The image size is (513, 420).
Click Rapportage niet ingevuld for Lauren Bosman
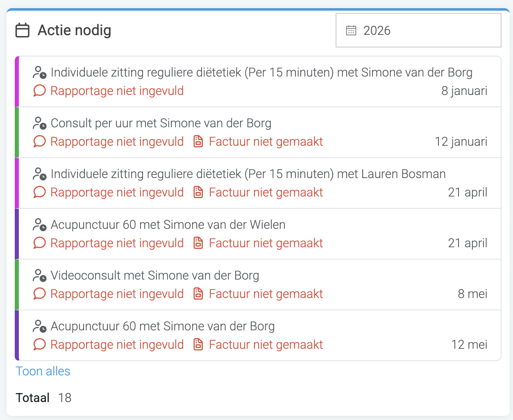pos(117,192)
